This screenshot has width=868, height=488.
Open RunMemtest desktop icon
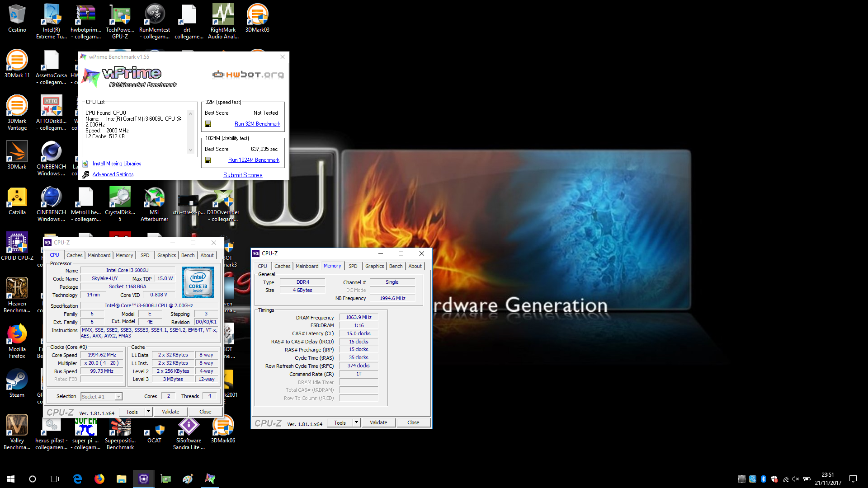[154, 21]
